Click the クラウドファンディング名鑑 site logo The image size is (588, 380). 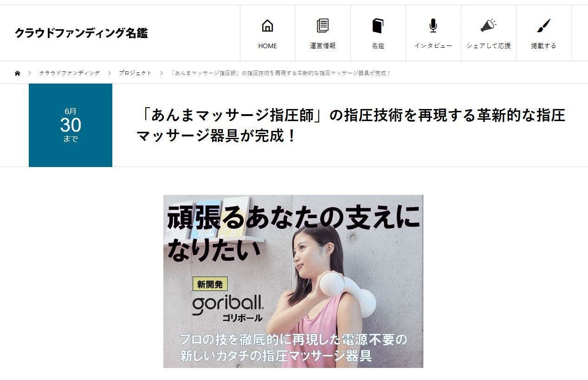[x=81, y=33]
